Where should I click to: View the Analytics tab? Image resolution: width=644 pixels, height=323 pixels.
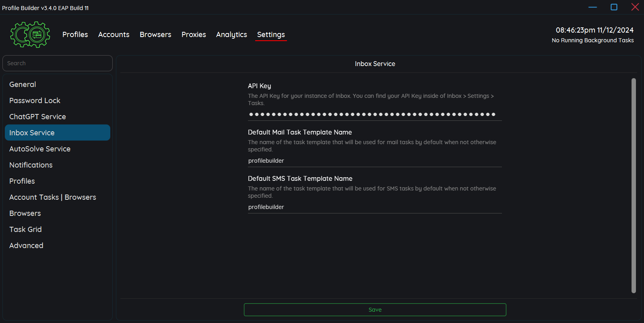[x=231, y=35]
